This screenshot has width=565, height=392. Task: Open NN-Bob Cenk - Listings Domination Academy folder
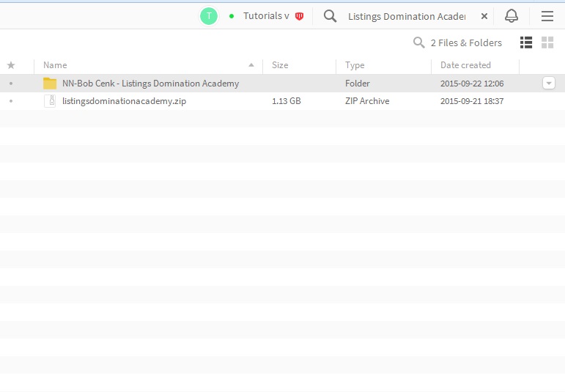point(151,84)
